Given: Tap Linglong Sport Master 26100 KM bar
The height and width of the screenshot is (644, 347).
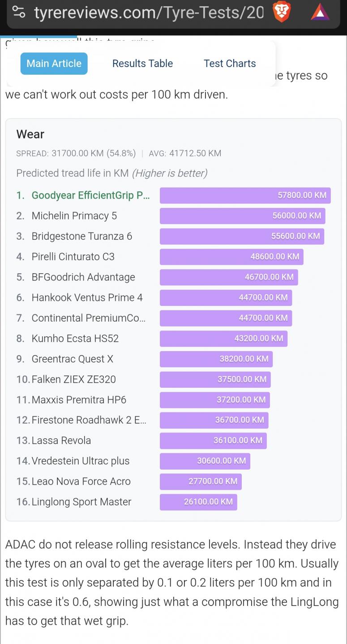Looking at the screenshot, I should (198, 502).
